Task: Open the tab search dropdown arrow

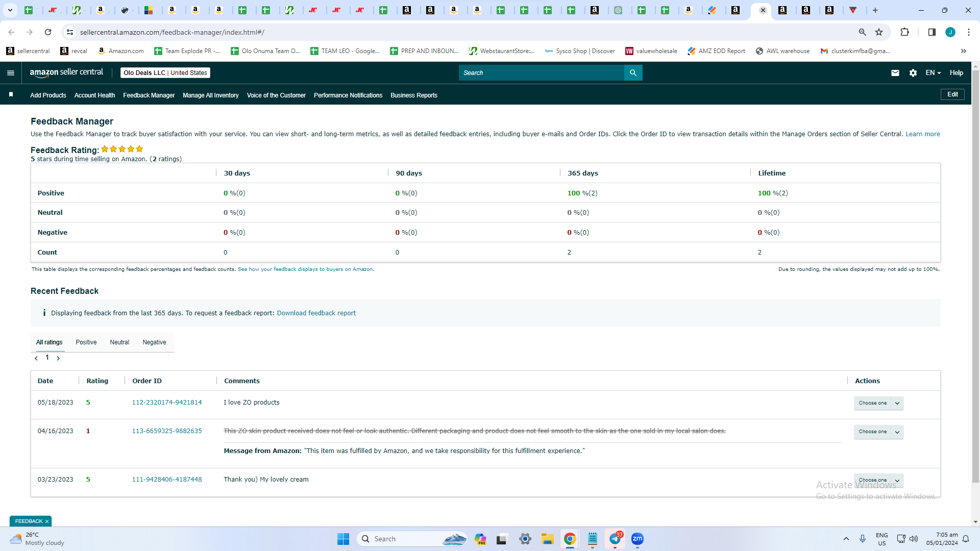Action: point(10,10)
